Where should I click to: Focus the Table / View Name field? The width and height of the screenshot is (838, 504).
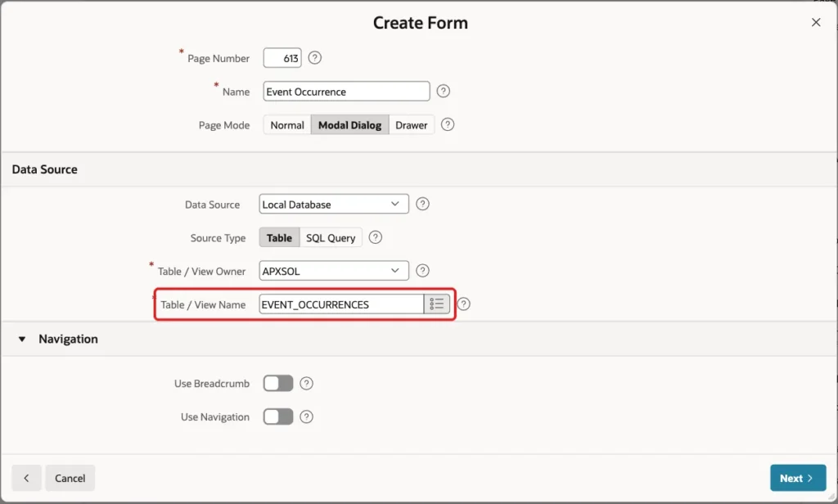tap(341, 304)
